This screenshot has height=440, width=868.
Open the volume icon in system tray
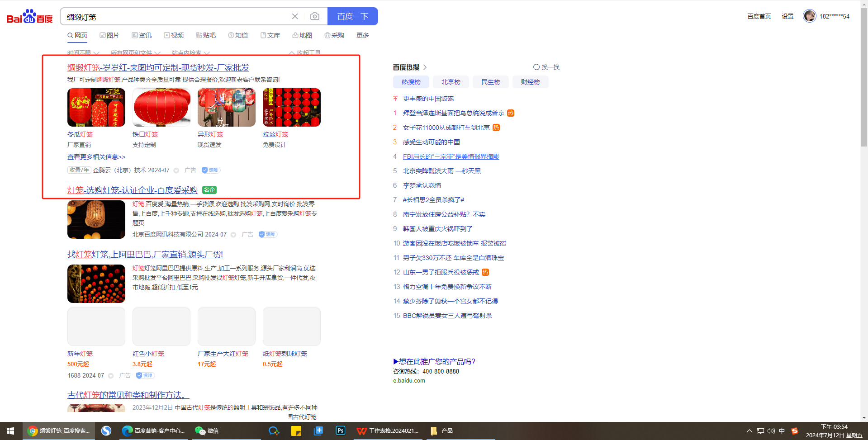771,431
